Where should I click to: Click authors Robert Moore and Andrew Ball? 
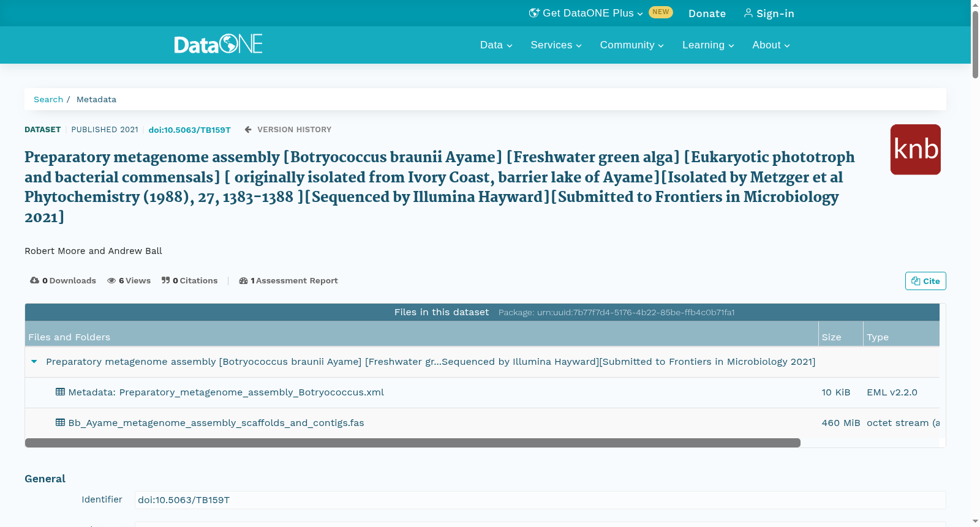[93, 251]
